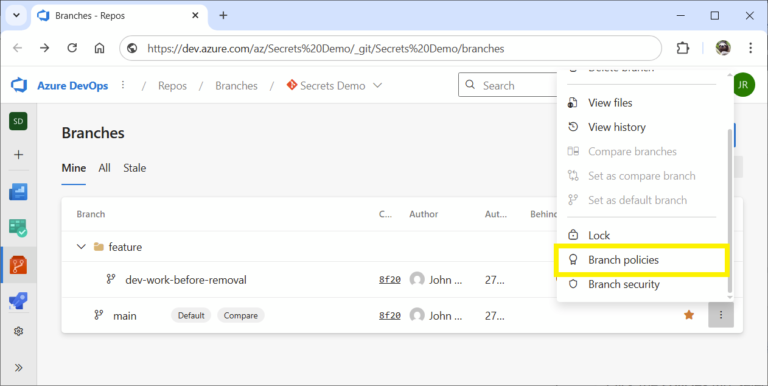Click the JR user avatar

(744, 85)
